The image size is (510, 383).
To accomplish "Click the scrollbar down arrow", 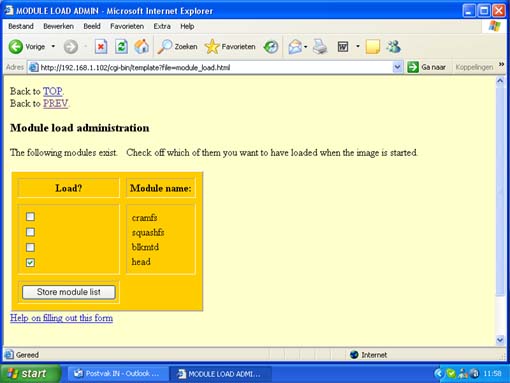I will click(500, 340).
